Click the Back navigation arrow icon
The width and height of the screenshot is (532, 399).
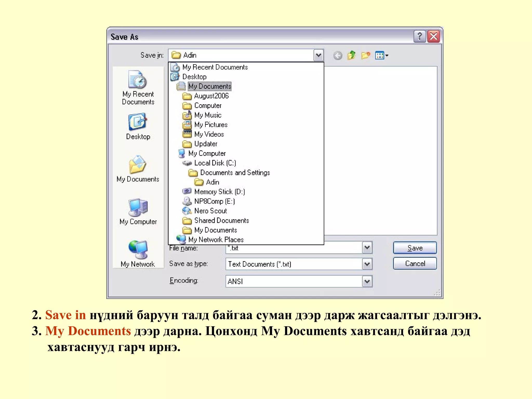pyautogui.click(x=338, y=55)
